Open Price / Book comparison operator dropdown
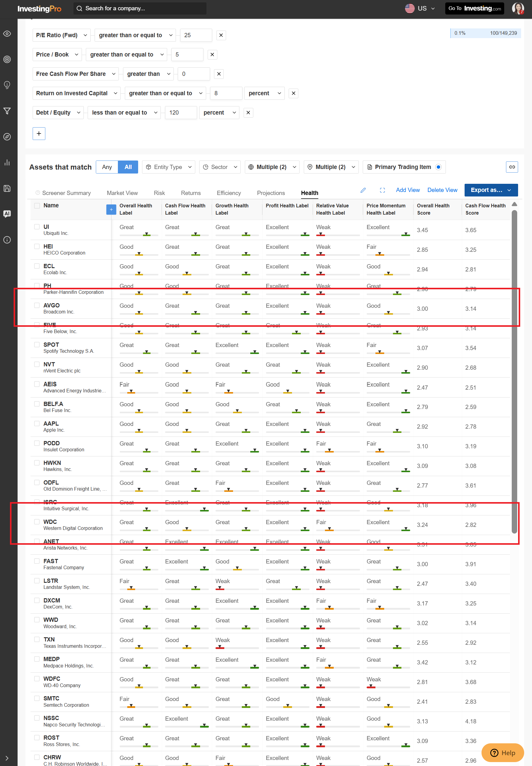Viewport: 532px width, 766px height. tap(126, 55)
